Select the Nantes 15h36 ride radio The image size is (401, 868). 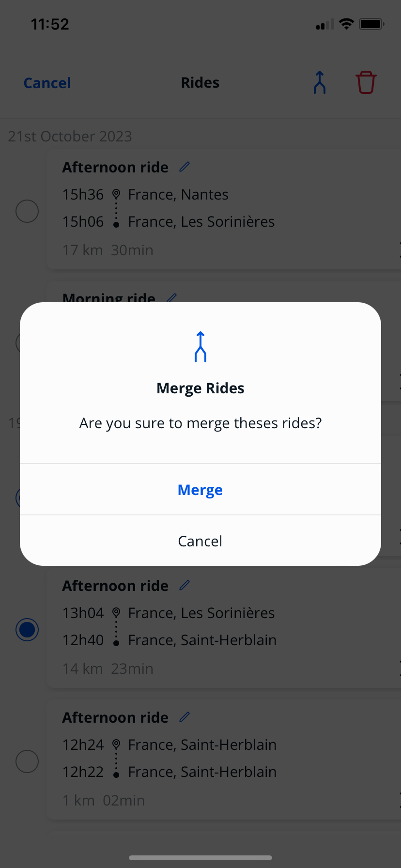27,211
